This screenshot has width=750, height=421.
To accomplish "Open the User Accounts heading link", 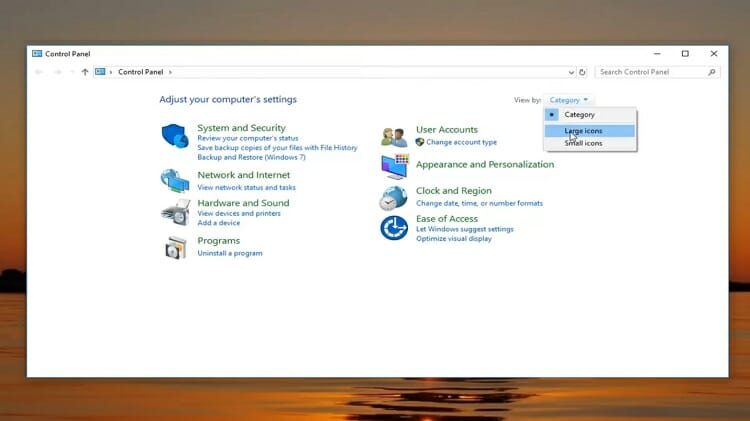I will click(447, 130).
